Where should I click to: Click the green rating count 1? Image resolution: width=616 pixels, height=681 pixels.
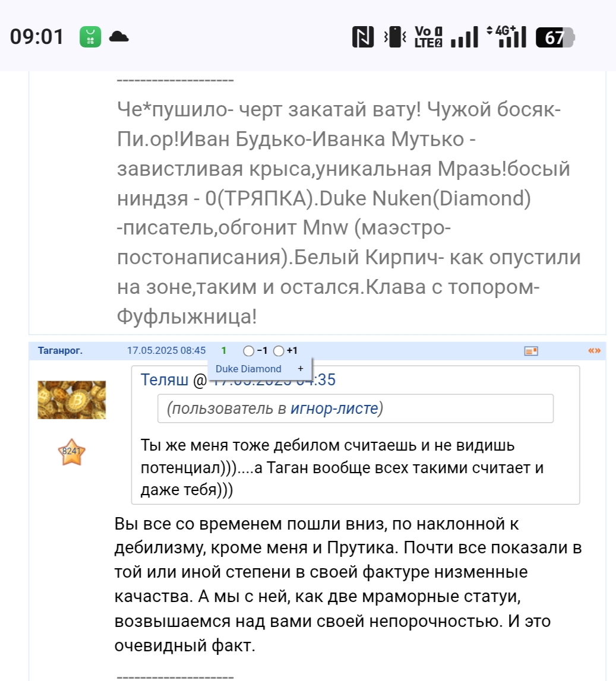[x=224, y=351]
